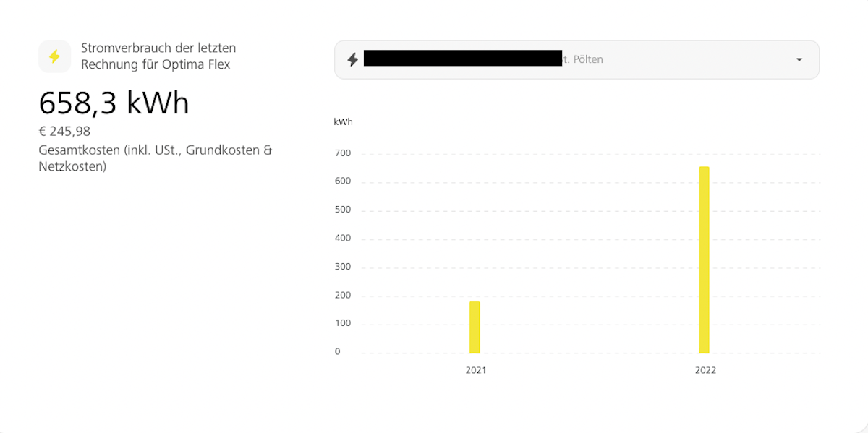Click the 500 y-axis gridline label
Viewport: 868px width, 433px height.
click(342, 210)
